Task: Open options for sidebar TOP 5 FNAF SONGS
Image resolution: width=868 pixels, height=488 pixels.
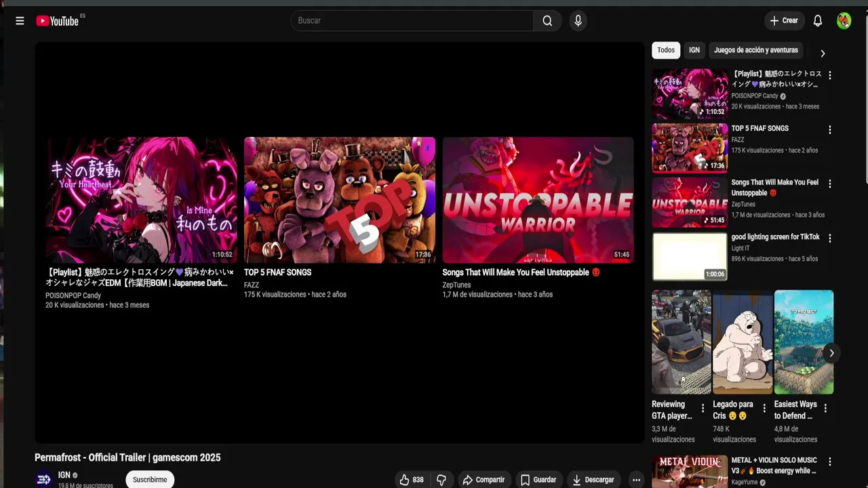Action: tap(829, 129)
